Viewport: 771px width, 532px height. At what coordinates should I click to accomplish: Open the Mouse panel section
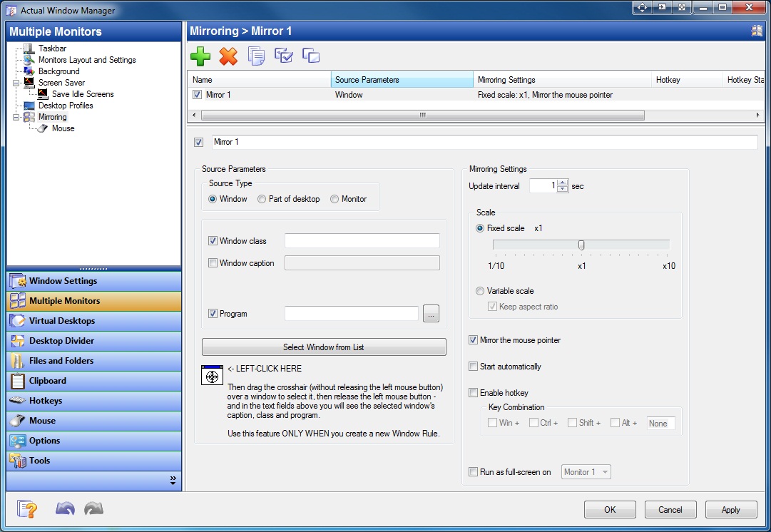click(94, 421)
